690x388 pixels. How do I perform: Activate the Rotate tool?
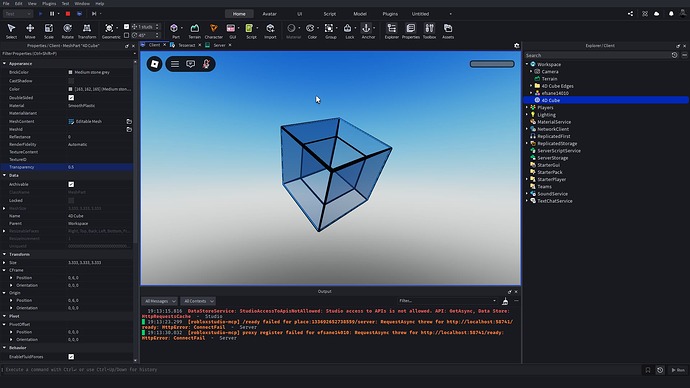(x=67, y=31)
